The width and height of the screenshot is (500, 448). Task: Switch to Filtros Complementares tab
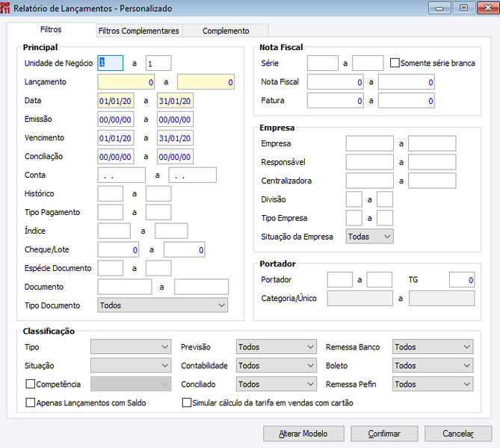139,31
